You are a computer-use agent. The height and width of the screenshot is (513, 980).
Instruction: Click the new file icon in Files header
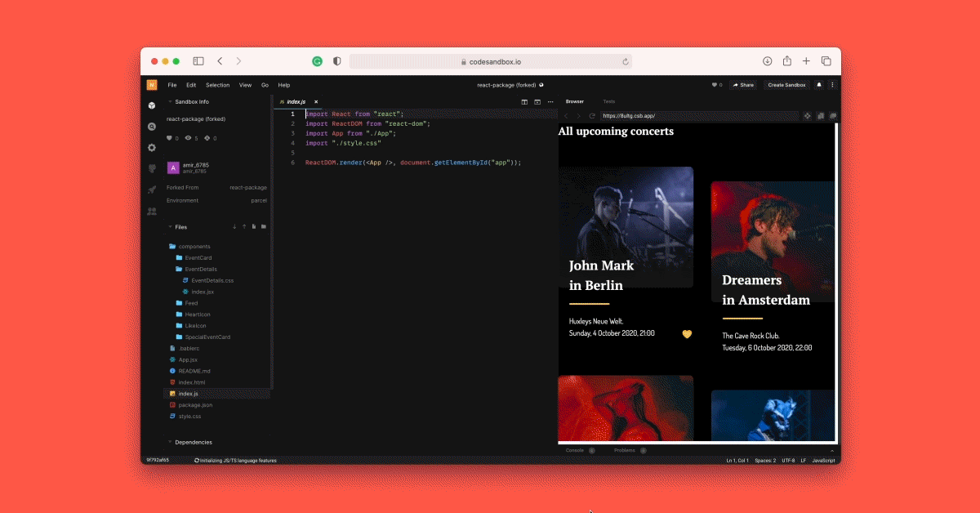tap(254, 226)
